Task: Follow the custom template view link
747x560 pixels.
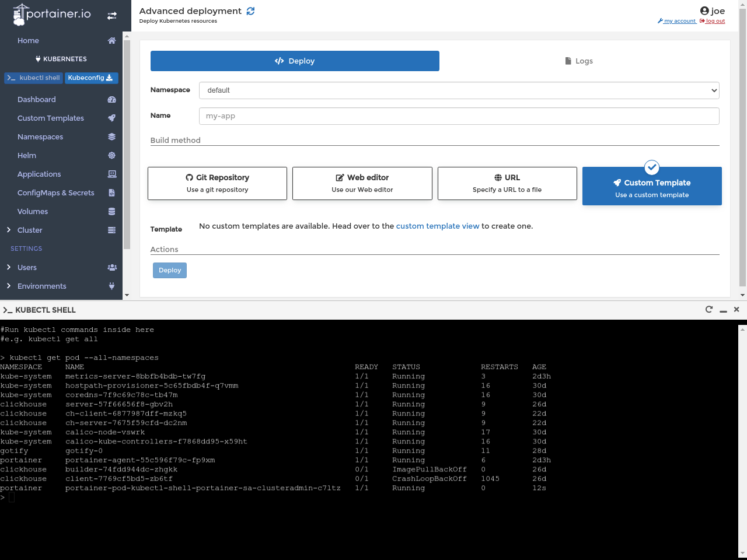Action: point(438,226)
